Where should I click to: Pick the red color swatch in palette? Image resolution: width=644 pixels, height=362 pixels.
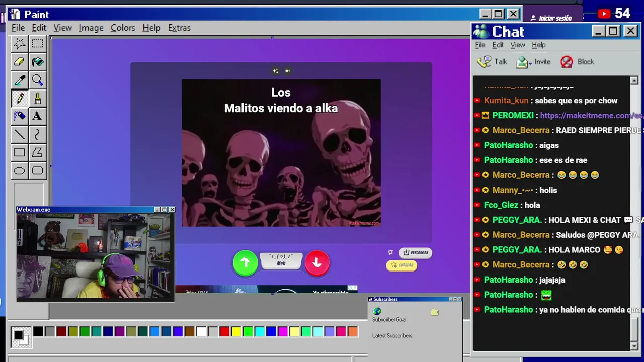pos(224,331)
